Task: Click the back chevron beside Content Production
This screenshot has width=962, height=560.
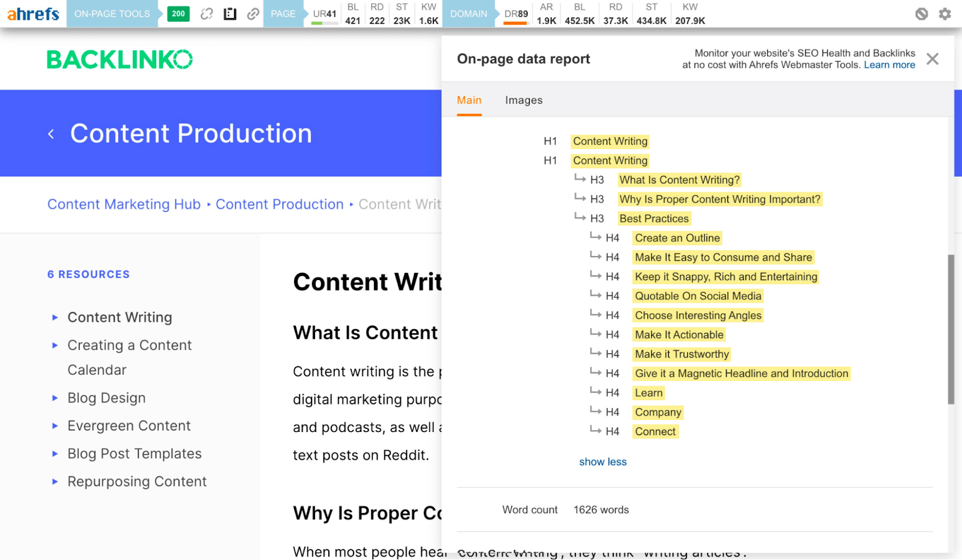Action: 51,134
